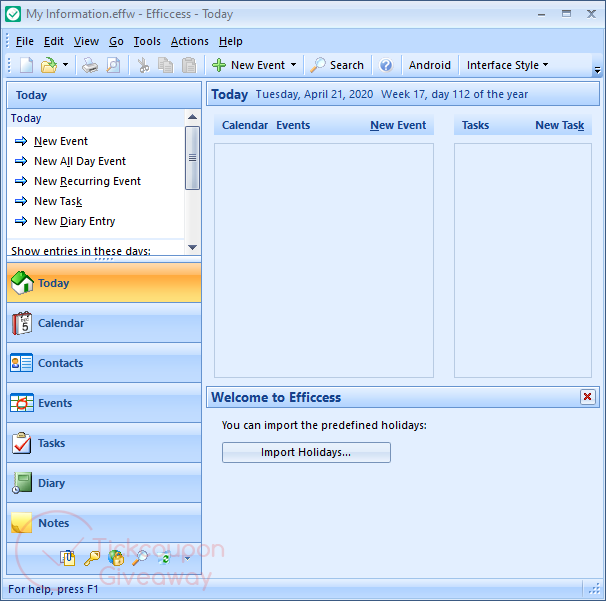Click the Contacts navigation label

(60, 363)
